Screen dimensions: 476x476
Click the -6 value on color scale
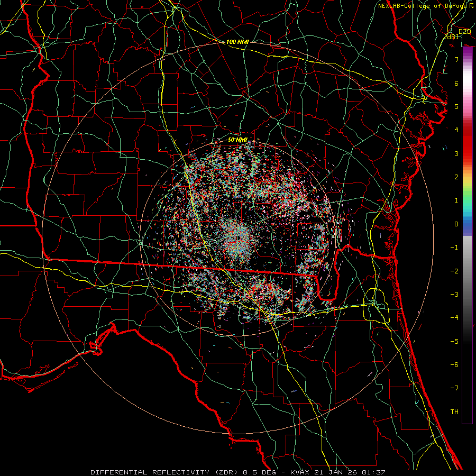[x=454, y=364]
